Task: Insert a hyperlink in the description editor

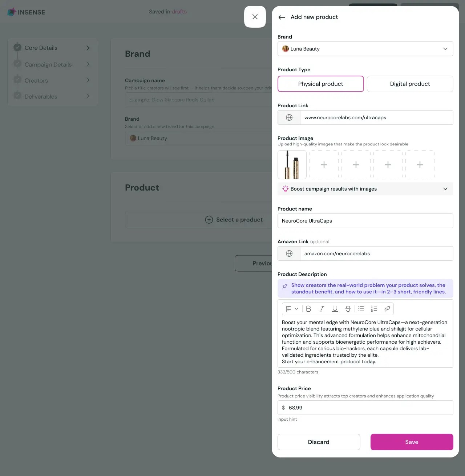Action: click(x=387, y=308)
